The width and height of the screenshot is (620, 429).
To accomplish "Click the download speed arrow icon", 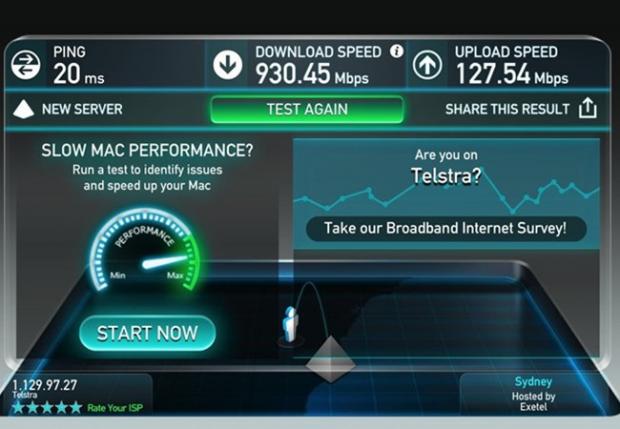I will (227, 64).
